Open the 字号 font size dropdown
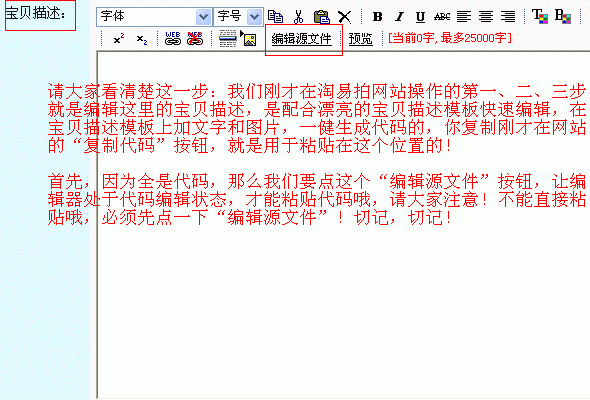This screenshot has width=590, height=400. (238, 17)
